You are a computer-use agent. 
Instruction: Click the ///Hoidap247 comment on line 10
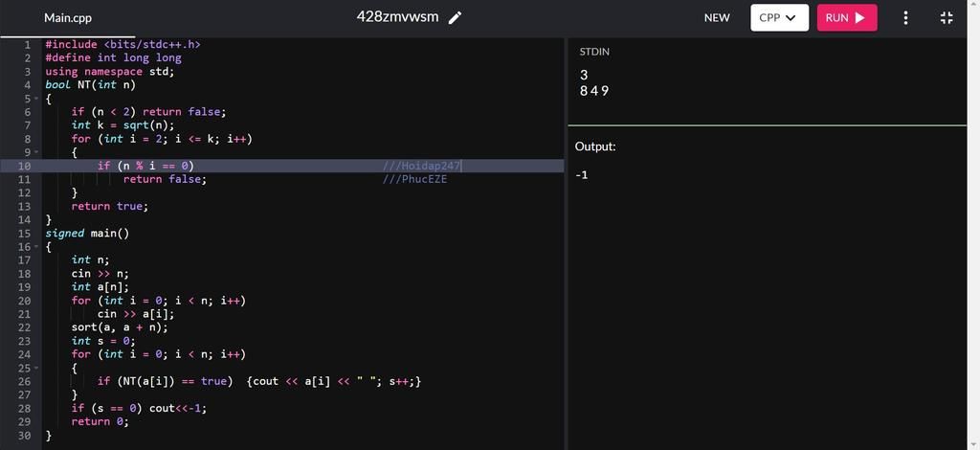pos(422,166)
